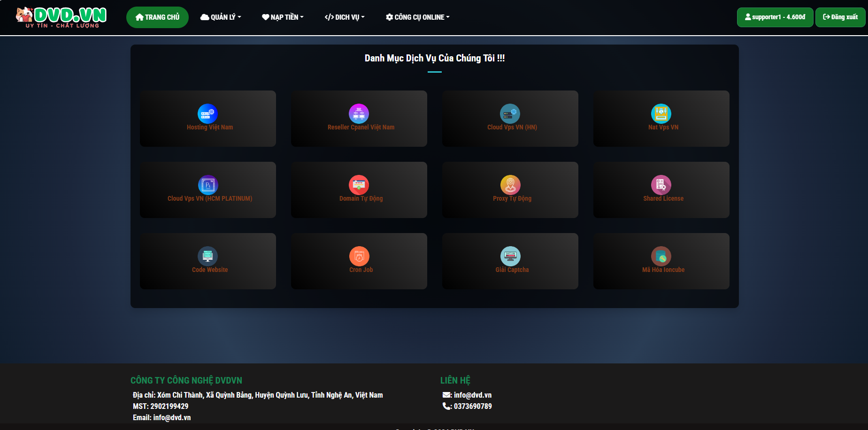Click the DVD.VN logo
Viewport: 868px width, 430px height.
coord(61,17)
